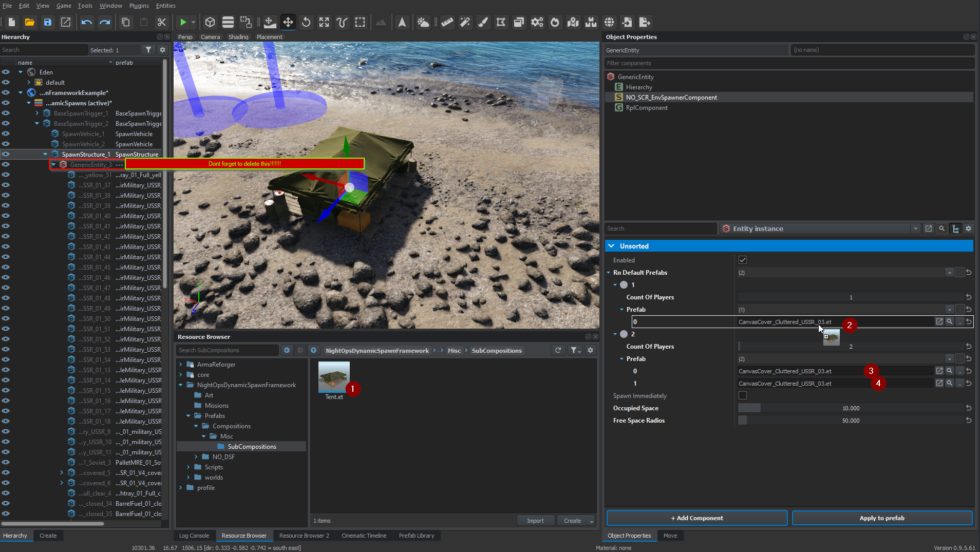Open the Shading viewport menu

[238, 37]
